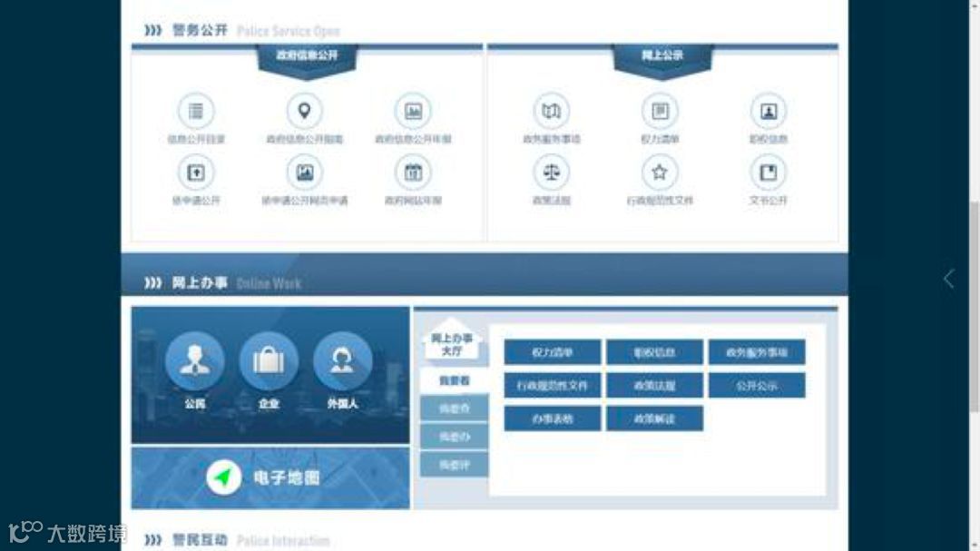Switch to the 我要看 tab
This screenshot has width=980, height=551.
pyautogui.click(x=455, y=380)
